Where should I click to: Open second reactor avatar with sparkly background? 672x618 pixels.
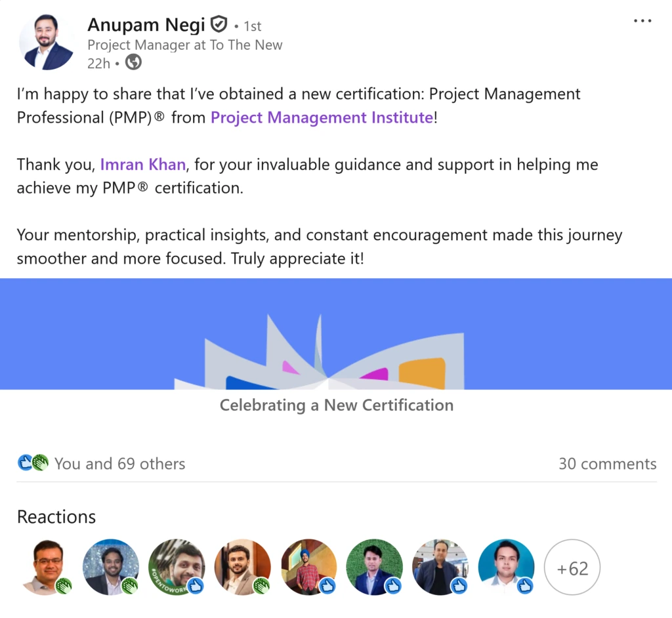click(110, 567)
